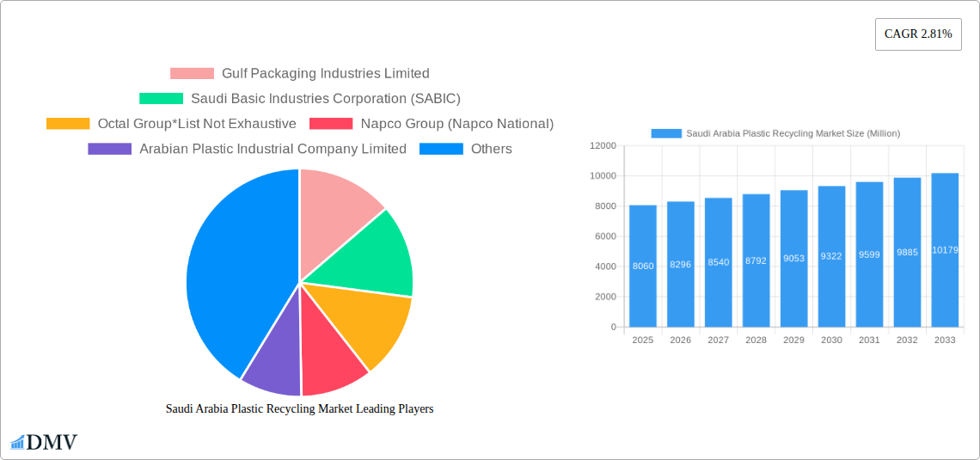Click the 2031 bar showing 9599
Viewport: 980px width, 460px height.
click(x=869, y=255)
